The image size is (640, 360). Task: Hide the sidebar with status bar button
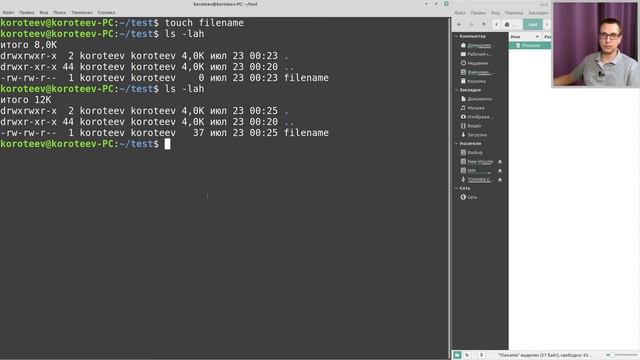pyautogui.click(x=481, y=355)
